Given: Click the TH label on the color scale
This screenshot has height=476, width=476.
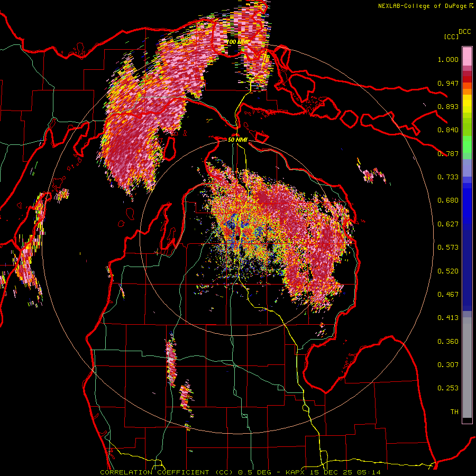Looking at the screenshot, I should point(454,412).
